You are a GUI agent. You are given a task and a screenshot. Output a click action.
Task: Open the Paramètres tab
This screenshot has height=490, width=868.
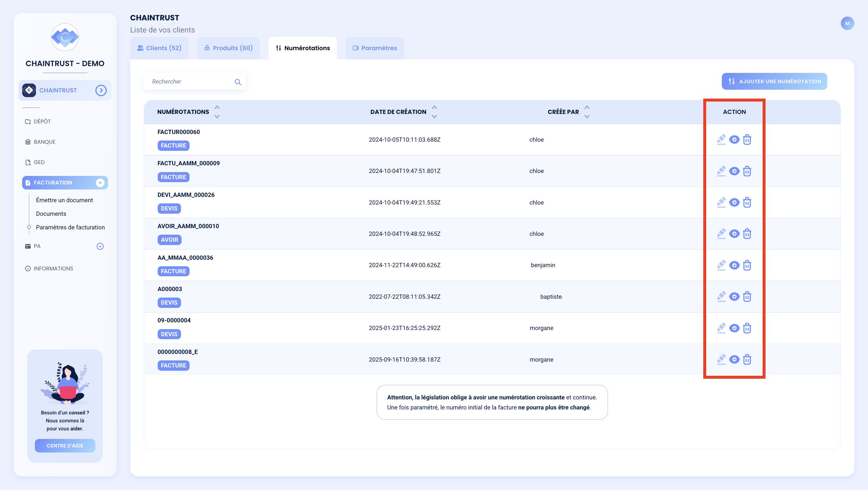pos(375,48)
